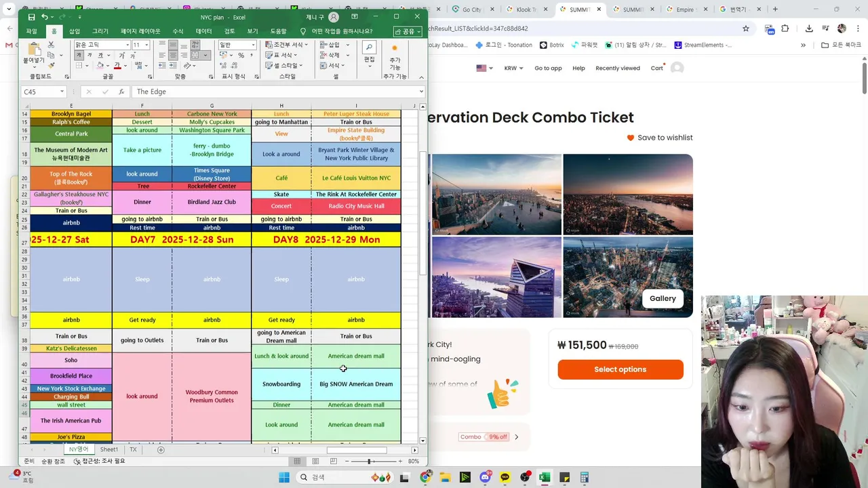The height and width of the screenshot is (488, 868).
Task: Open the cell styles dropdown
Action: [x=283, y=66]
